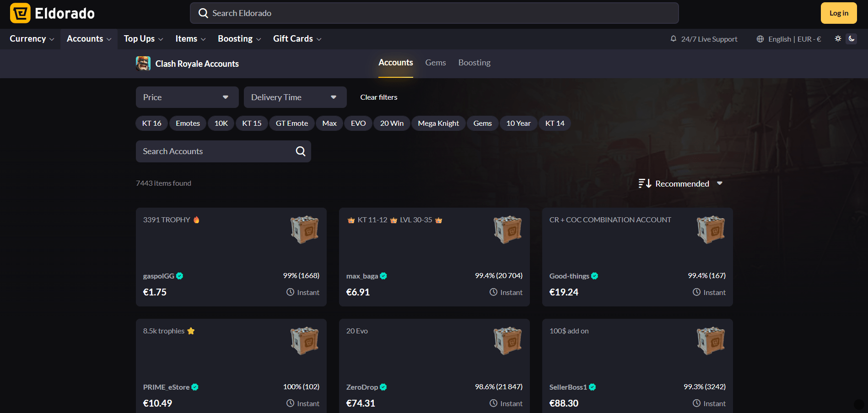Click the Log in button

point(839,13)
